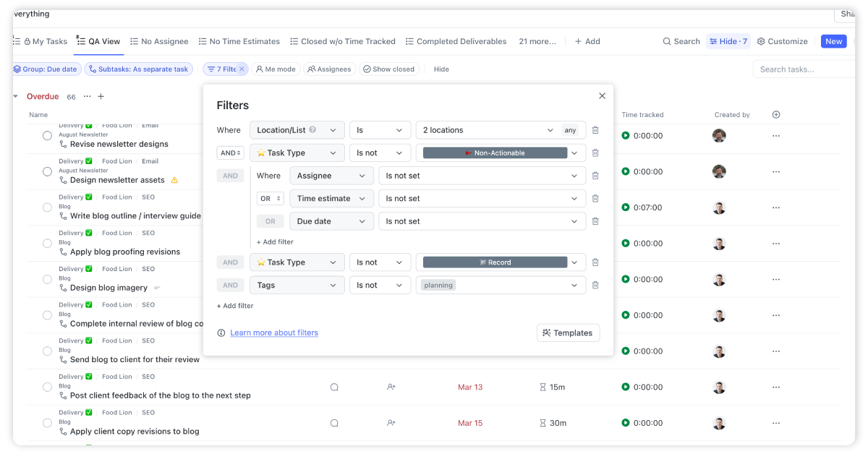Click the plus icon beside Overdue group
The image size is (868, 454).
coord(101,95)
